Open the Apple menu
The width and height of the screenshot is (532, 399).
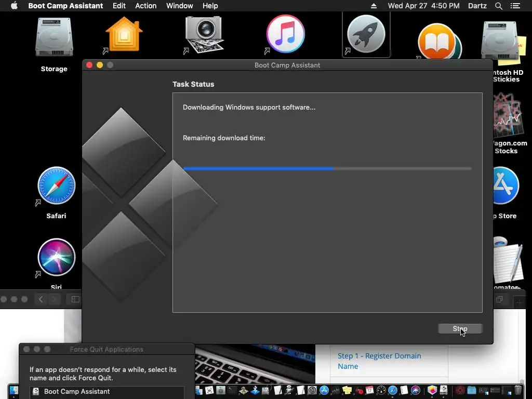click(14, 6)
